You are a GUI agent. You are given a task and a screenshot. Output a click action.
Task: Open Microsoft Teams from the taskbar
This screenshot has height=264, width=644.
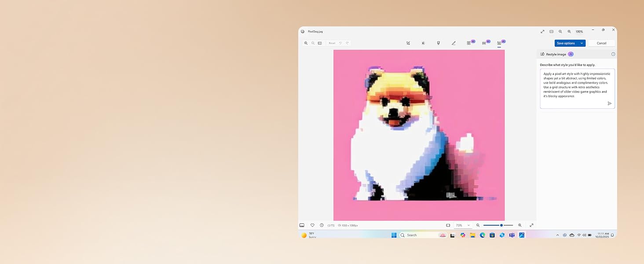512,235
